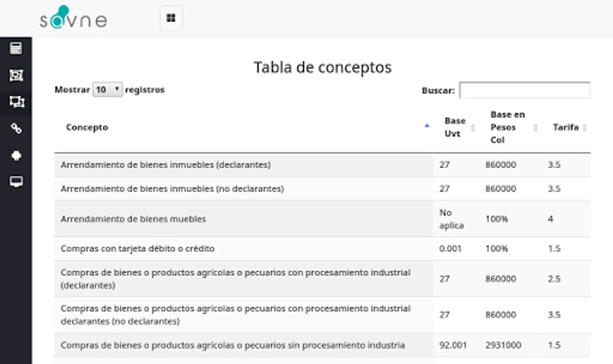This screenshot has height=364, width=613.
Task: Click the Android robot sidebar icon
Action: click(16, 156)
